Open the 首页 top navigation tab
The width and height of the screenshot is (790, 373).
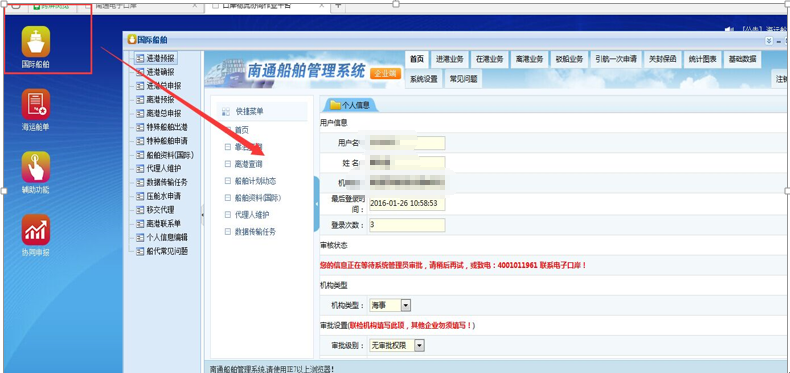pos(417,59)
